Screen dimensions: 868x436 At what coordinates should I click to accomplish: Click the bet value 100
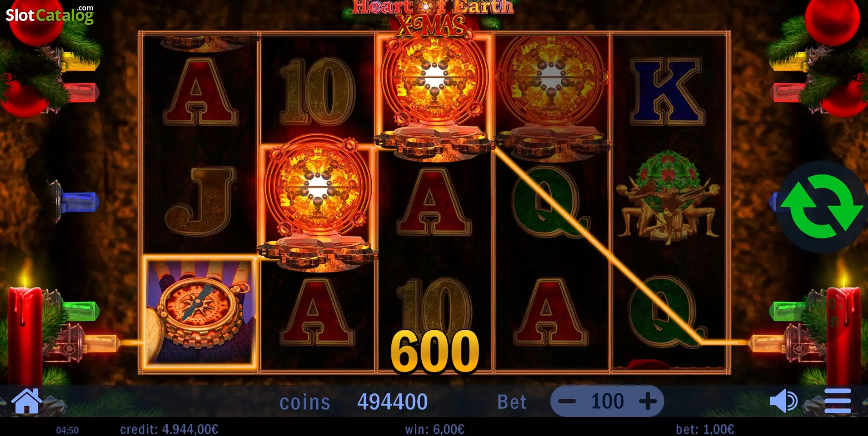(x=607, y=401)
